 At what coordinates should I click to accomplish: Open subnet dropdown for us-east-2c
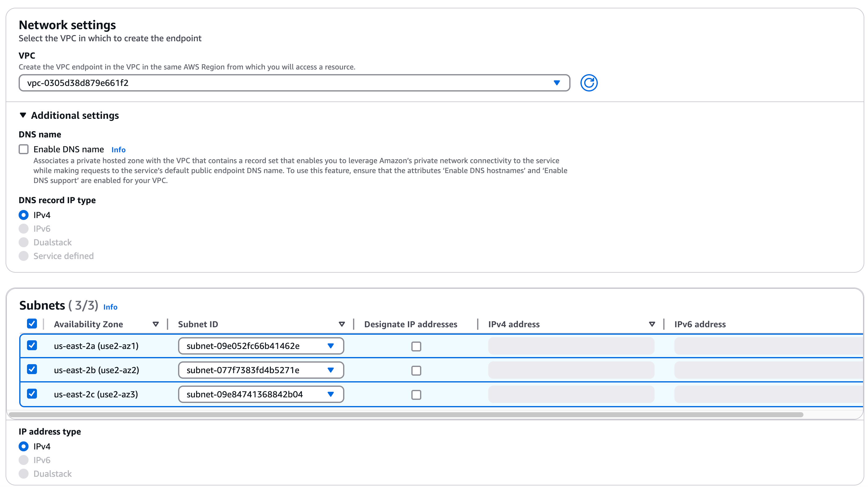pos(331,394)
